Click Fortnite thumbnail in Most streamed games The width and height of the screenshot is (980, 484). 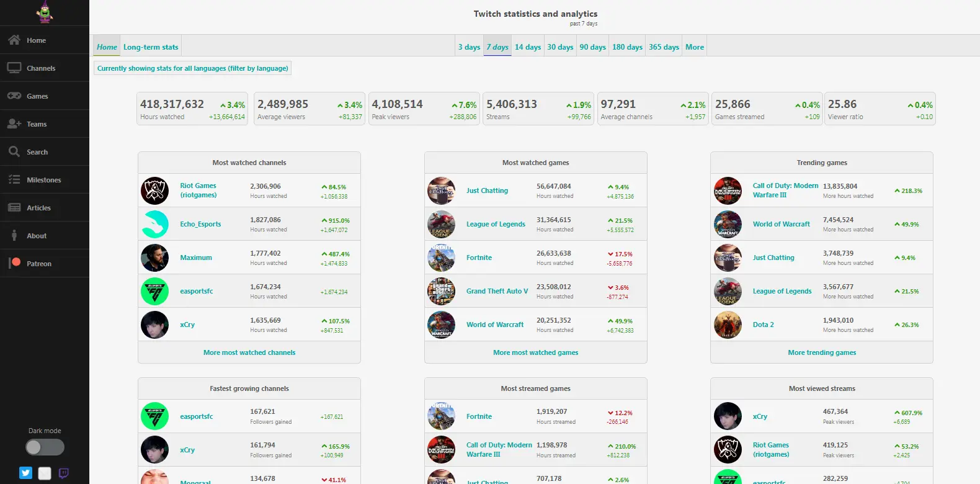pos(441,416)
